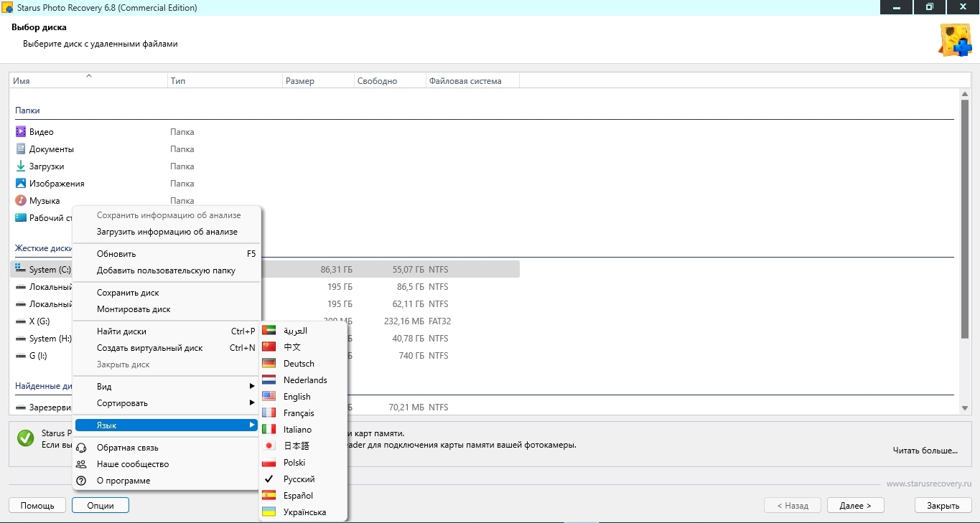This screenshot has height=523, width=980.
Task: Click the German flag icon
Action: [x=269, y=364]
